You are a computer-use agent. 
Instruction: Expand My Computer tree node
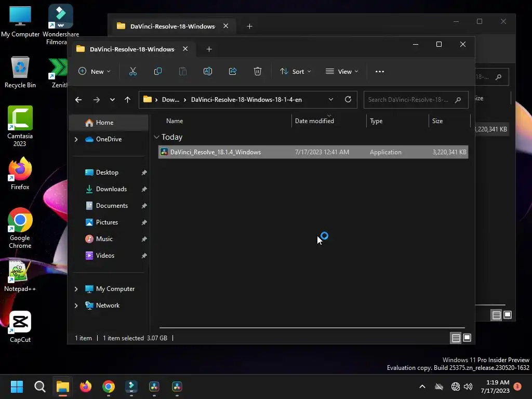click(x=76, y=289)
